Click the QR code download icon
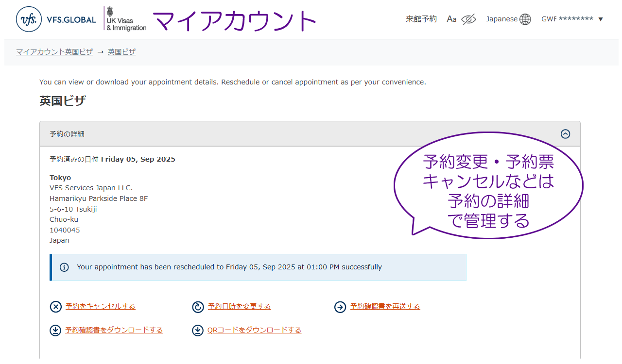622x364 pixels. 198,331
